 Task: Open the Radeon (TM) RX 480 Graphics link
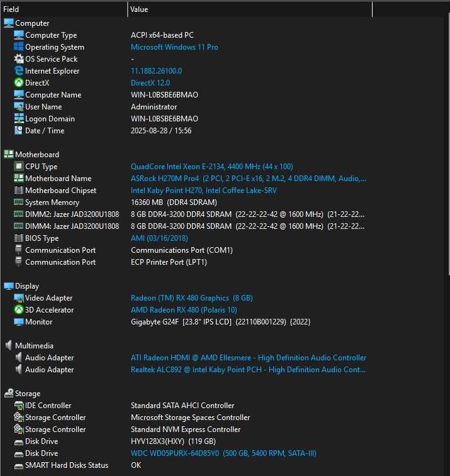tap(192, 298)
